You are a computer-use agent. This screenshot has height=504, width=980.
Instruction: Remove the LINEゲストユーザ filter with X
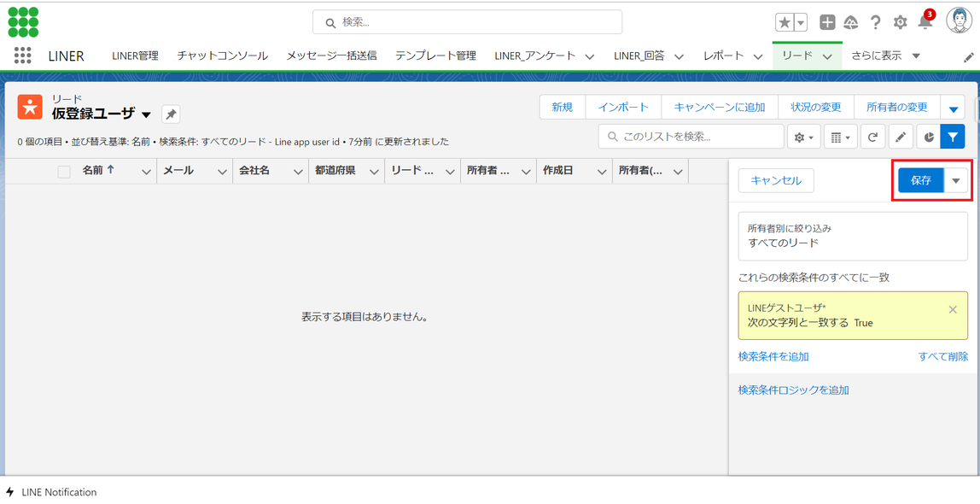(953, 309)
